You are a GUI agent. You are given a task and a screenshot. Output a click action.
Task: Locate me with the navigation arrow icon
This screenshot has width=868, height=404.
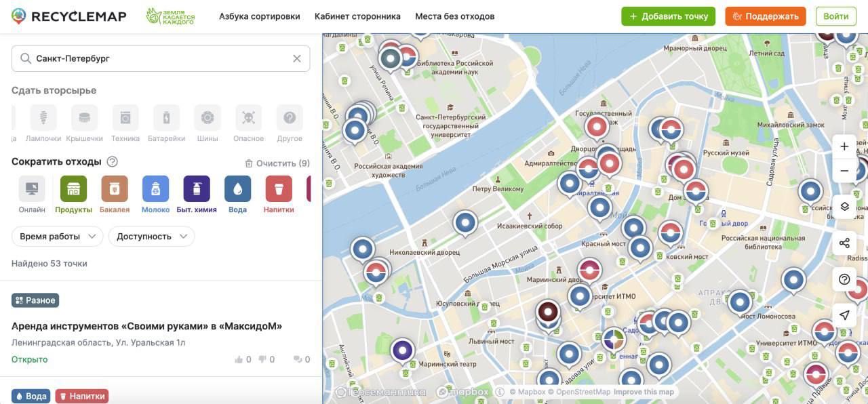click(844, 315)
